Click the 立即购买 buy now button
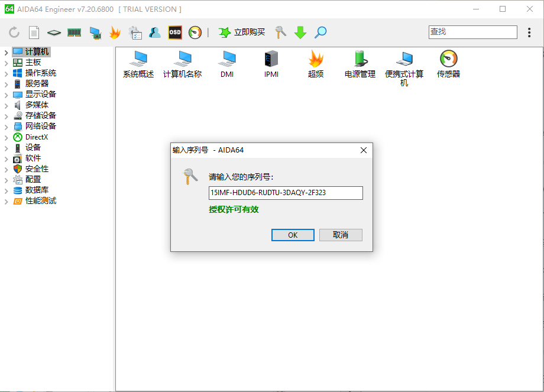The height and width of the screenshot is (392, 544). point(242,33)
